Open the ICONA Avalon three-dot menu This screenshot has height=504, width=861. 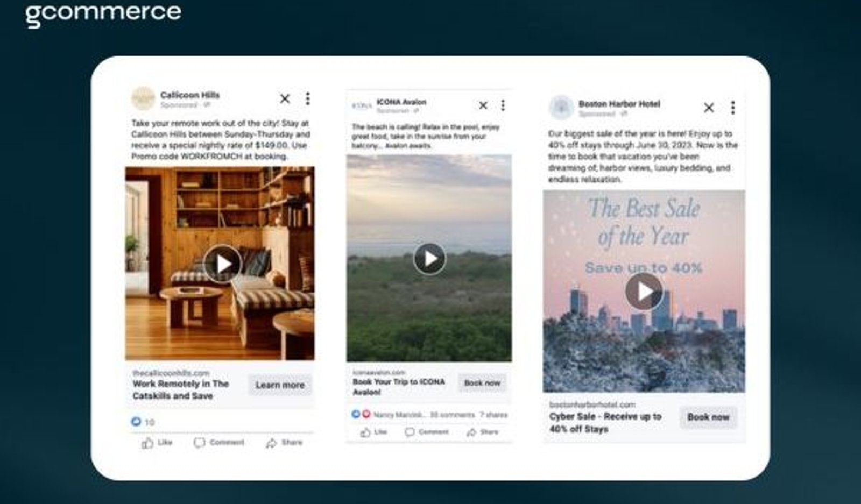(x=503, y=105)
